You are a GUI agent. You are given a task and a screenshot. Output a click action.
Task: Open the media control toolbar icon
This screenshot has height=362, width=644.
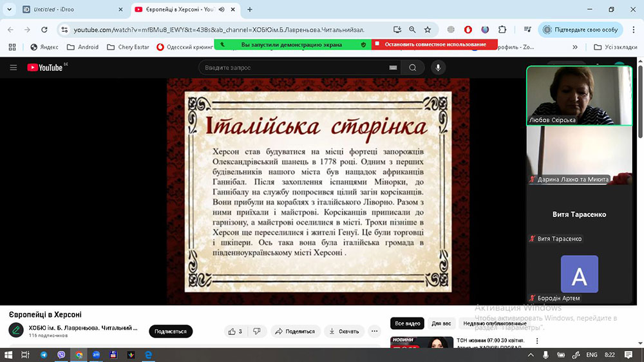527,30
